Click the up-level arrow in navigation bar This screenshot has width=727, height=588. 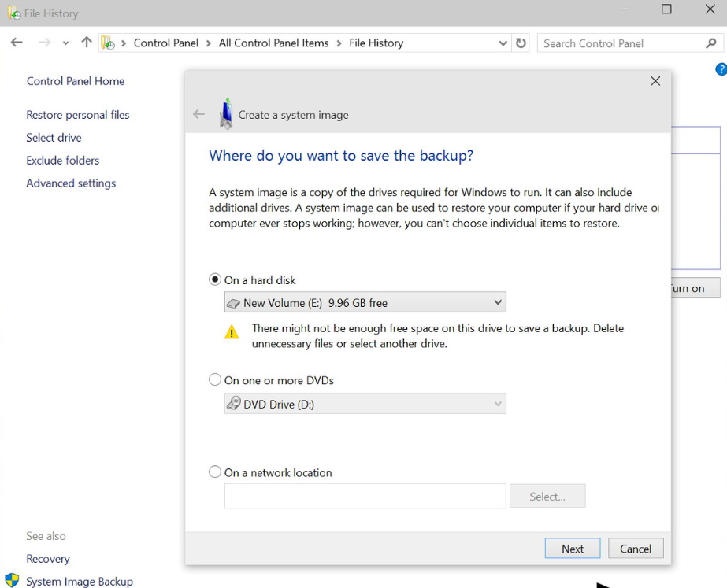click(x=87, y=43)
